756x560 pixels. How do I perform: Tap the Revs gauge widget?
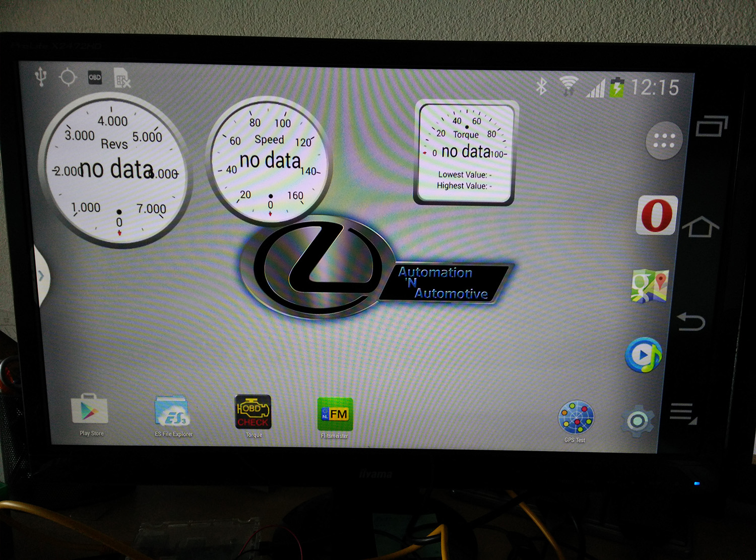point(115,169)
